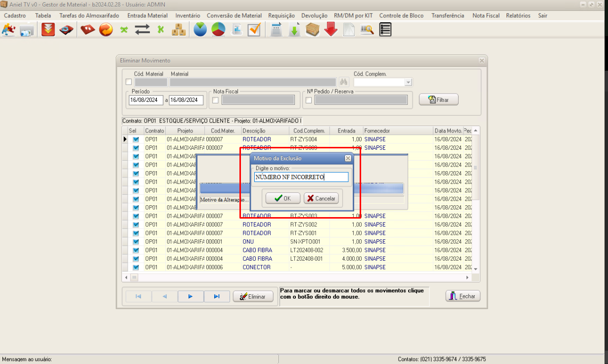The image size is (608, 364).
Task: Click the orange circular arrow toolbar icon
Action: [106, 30]
